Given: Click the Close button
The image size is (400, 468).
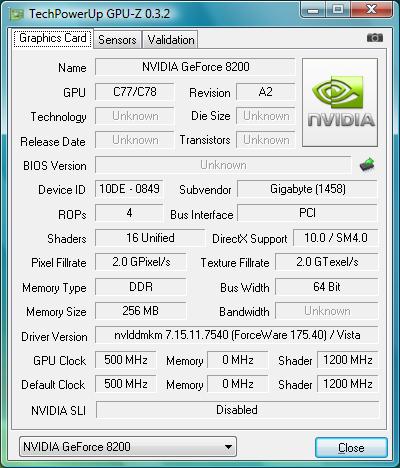Looking at the screenshot, I should pos(351,447).
